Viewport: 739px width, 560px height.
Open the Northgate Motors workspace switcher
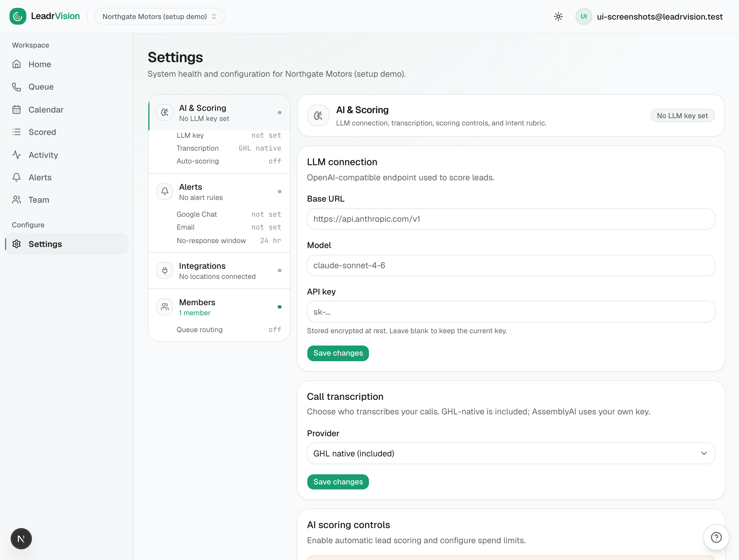click(x=160, y=16)
